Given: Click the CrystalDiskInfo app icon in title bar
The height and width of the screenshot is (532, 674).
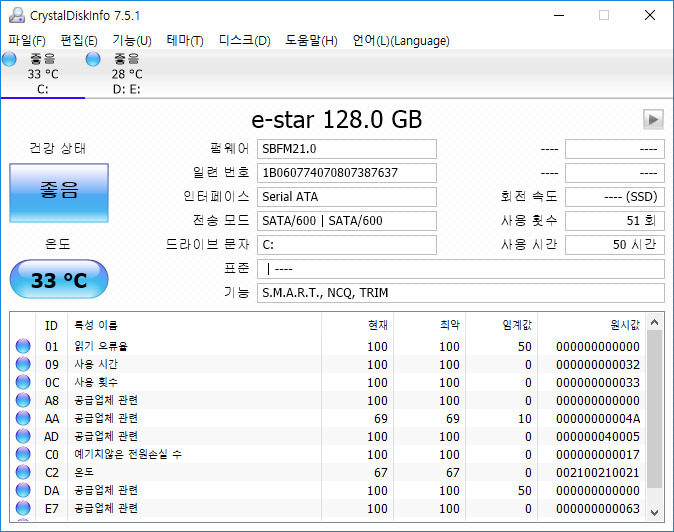Looking at the screenshot, I should coord(17,15).
